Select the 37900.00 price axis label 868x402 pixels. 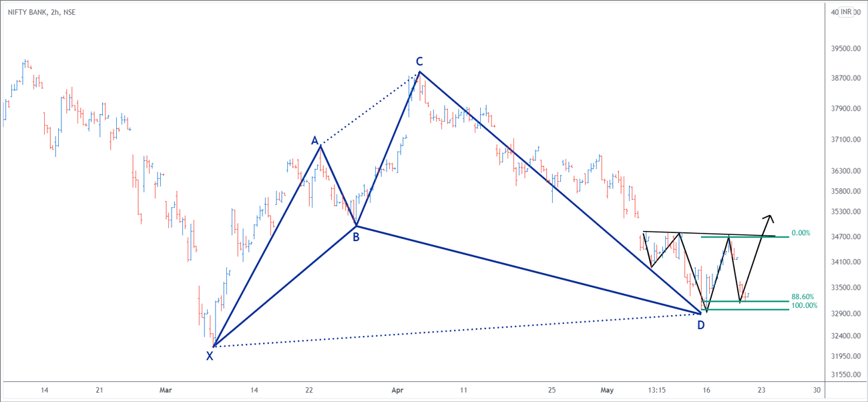(x=845, y=109)
